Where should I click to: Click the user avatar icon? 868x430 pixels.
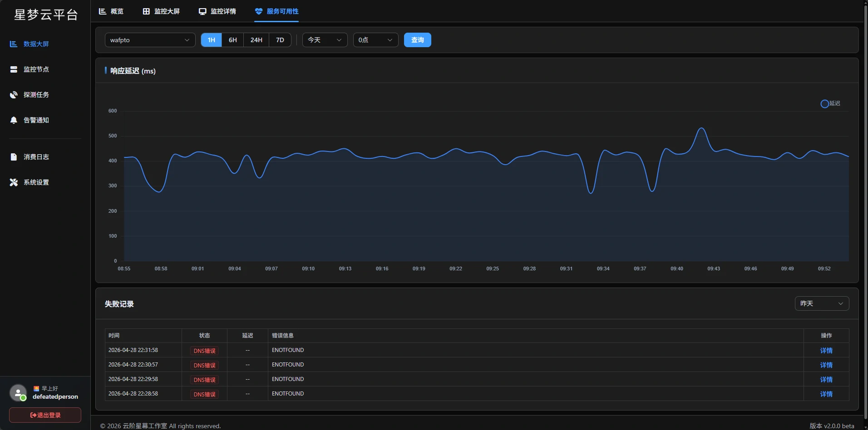coord(18,393)
